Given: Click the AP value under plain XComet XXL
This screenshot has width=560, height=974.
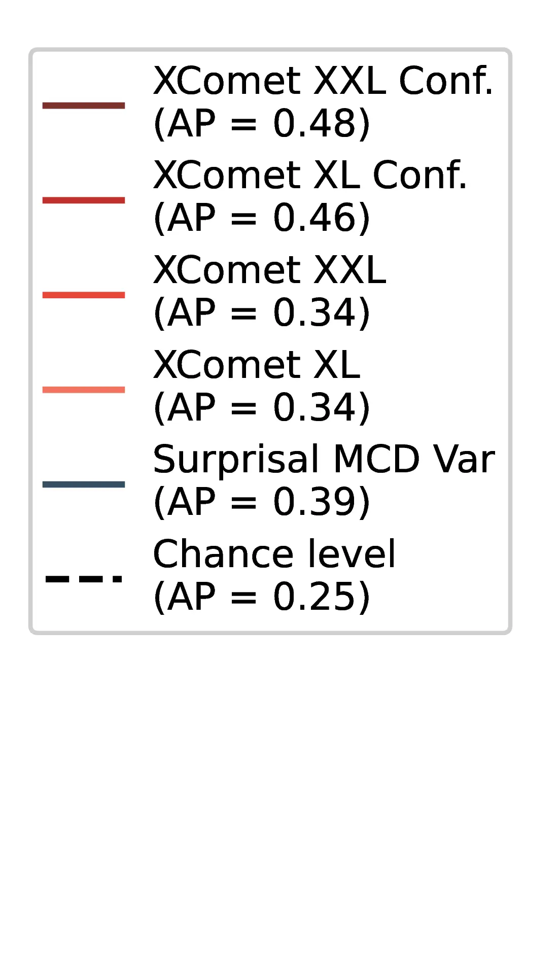Looking at the screenshot, I should 262,313.
